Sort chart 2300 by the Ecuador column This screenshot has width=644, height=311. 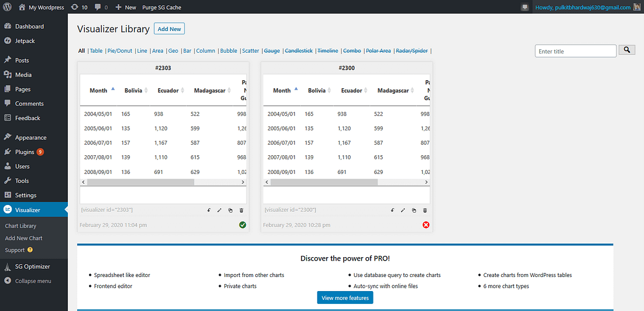coord(352,90)
